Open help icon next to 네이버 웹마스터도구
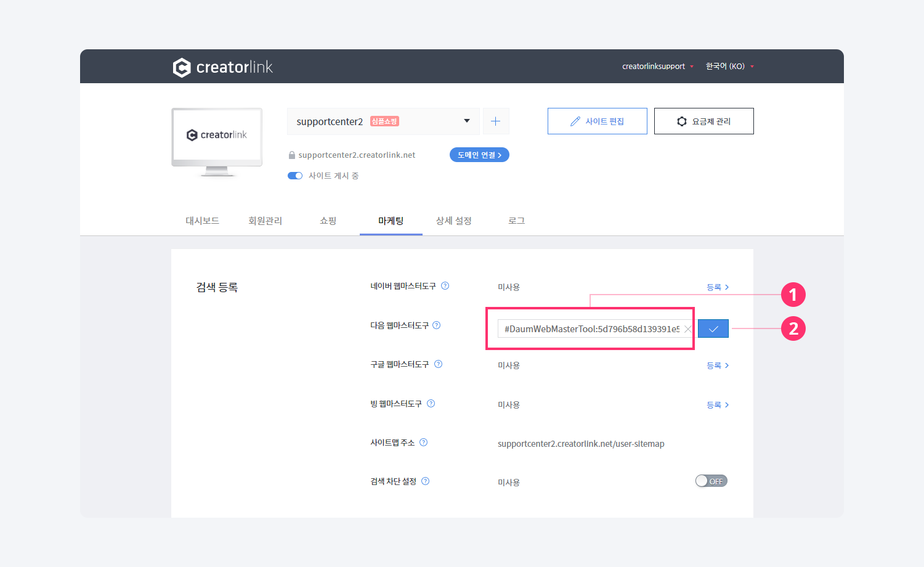Viewport: 924px width, 567px height. click(x=445, y=286)
